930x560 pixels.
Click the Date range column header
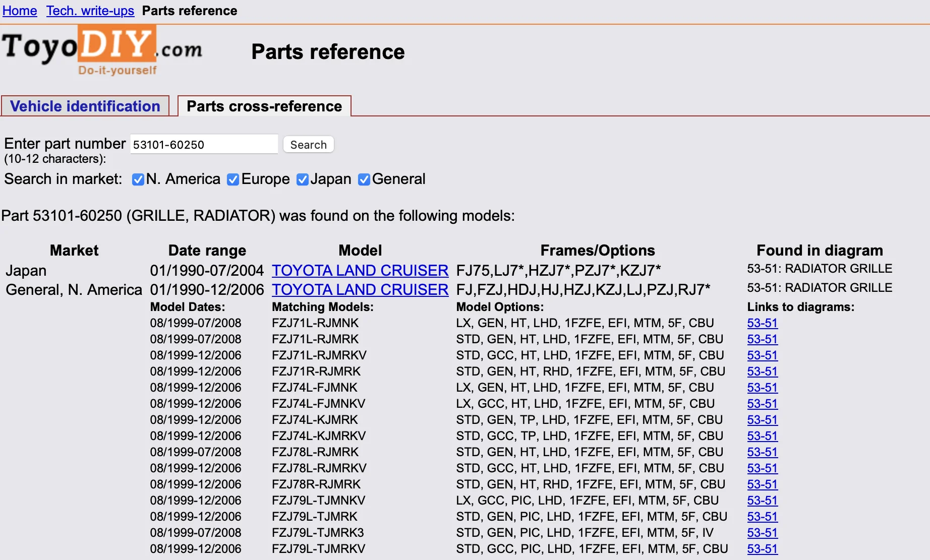tap(207, 251)
